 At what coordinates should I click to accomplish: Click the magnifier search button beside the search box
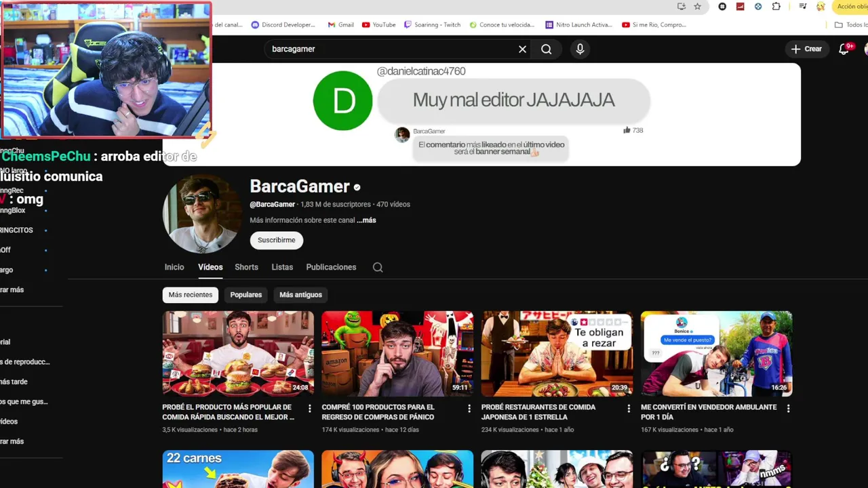[x=547, y=49]
